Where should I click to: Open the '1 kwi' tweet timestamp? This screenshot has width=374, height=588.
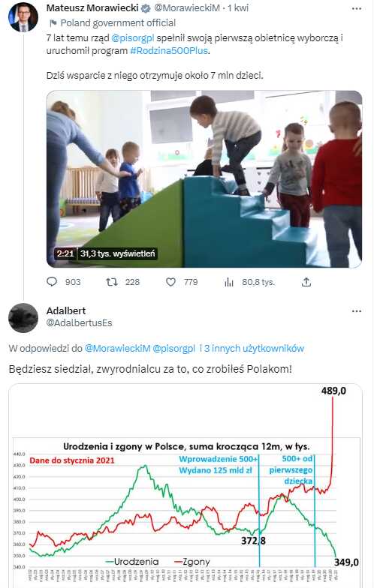click(238, 7)
